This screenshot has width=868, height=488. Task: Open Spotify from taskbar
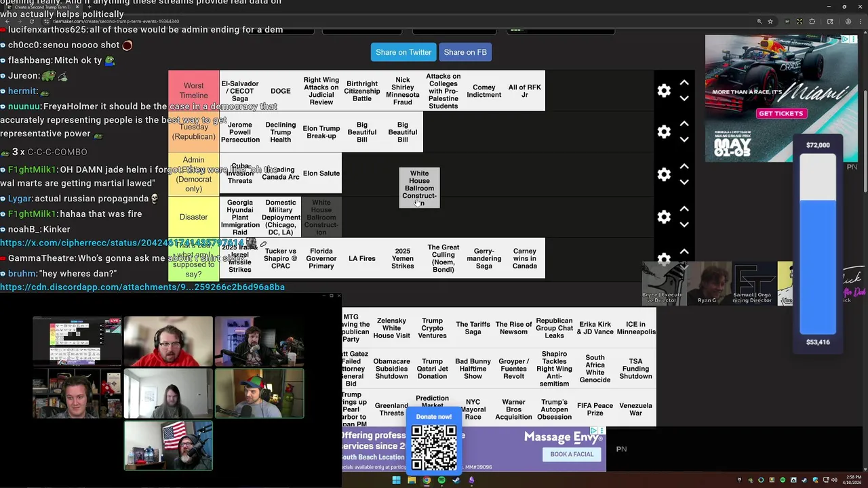click(441, 481)
